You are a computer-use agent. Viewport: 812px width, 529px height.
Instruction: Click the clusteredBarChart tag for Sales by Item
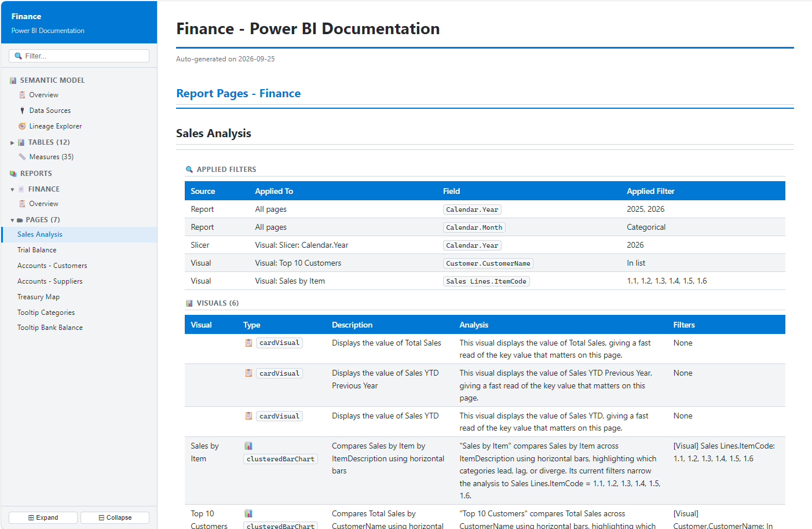(280, 459)
